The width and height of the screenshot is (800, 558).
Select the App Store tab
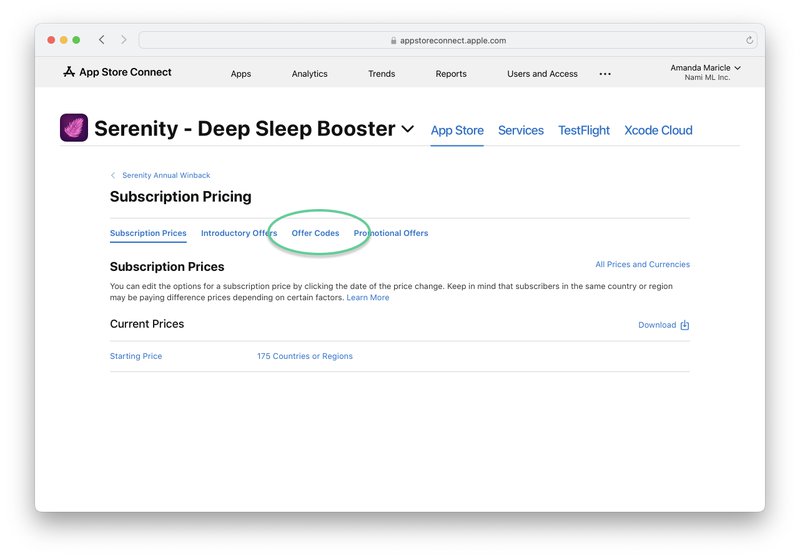(457, 131)
